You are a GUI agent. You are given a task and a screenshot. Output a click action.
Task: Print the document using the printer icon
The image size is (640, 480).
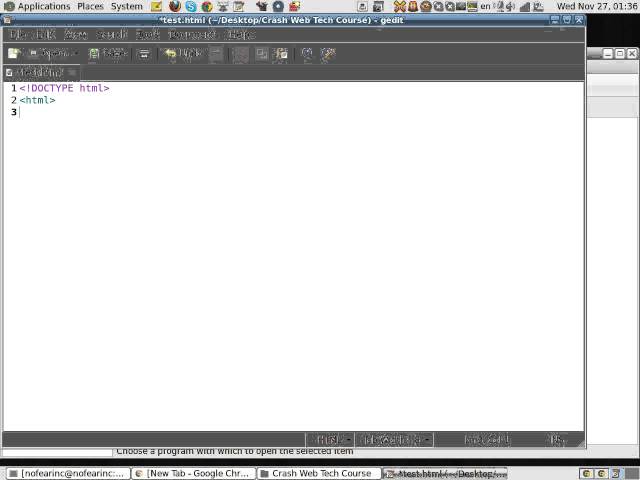(x=144, y=53)
